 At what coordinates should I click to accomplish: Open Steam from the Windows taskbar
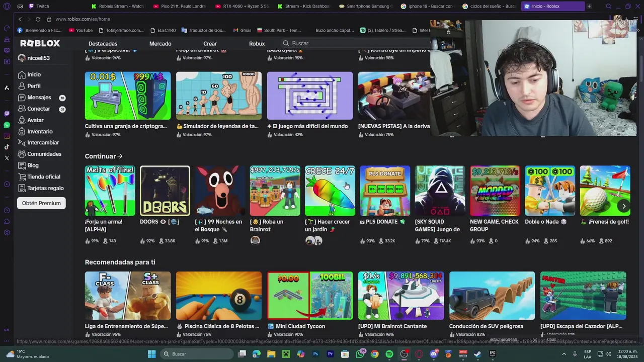[477, 354]
